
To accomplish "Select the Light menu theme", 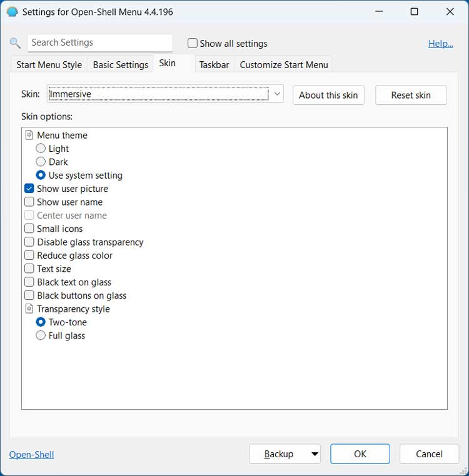I will 41,149.
